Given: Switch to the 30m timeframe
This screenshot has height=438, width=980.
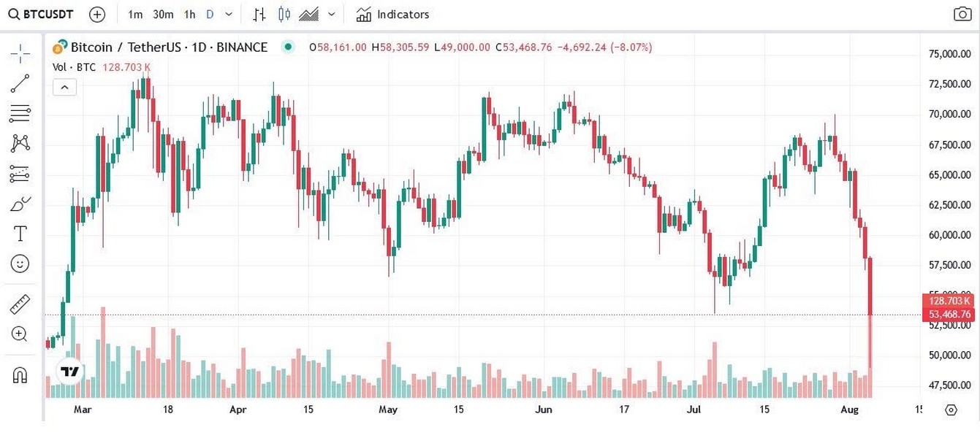Looking at the screenshot, I should (163, 15).
